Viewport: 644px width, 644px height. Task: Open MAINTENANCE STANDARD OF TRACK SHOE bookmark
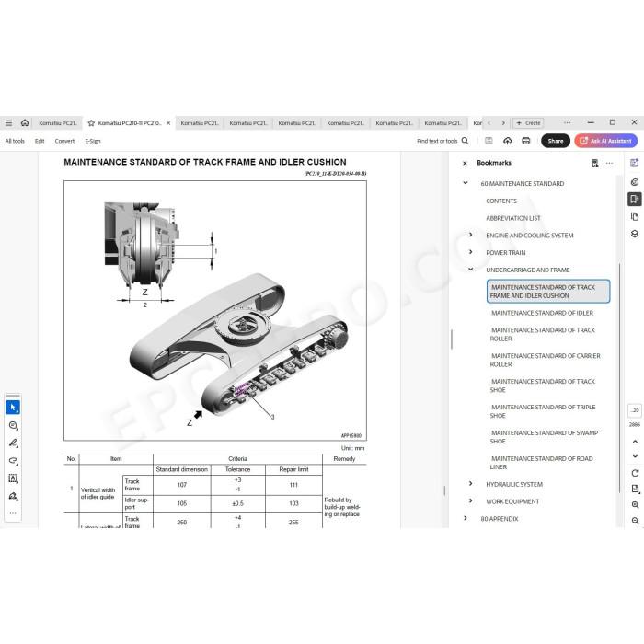tap(543, 385)
